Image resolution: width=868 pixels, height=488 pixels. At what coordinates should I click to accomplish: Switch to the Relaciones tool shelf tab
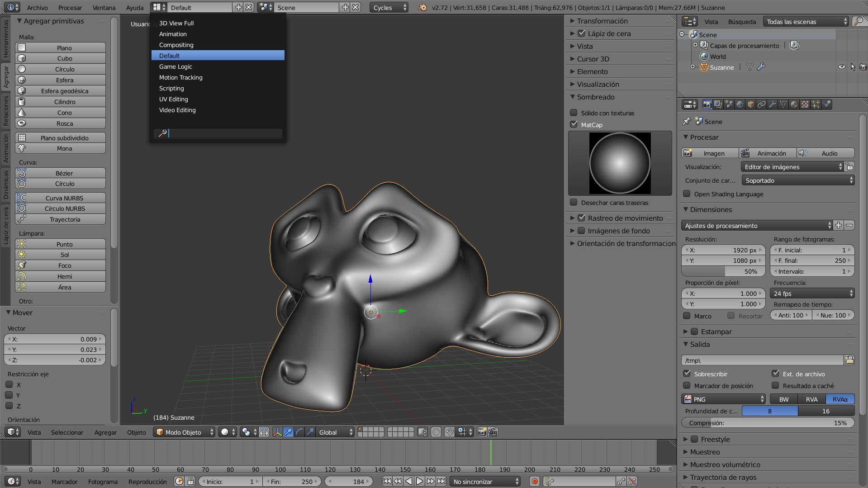pyautogui.click(x=6, y=110)
